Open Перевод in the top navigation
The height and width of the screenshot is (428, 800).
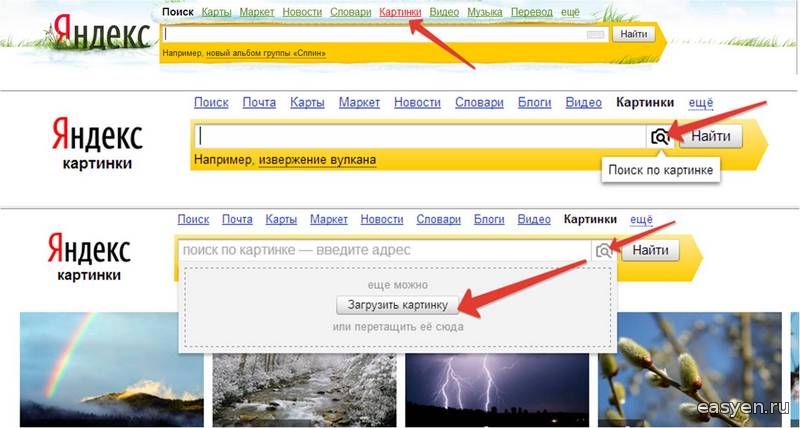[x=532, y=12]
